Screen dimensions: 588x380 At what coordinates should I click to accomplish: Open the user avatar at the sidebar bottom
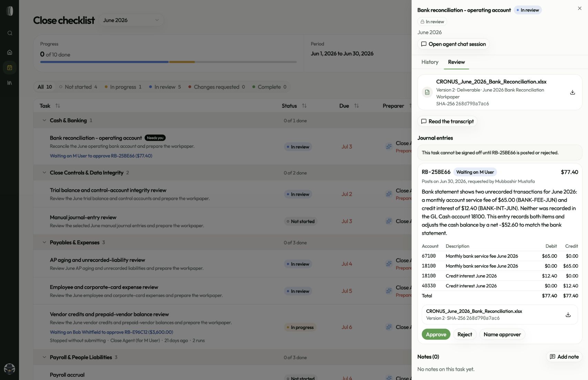click(9, 369)
